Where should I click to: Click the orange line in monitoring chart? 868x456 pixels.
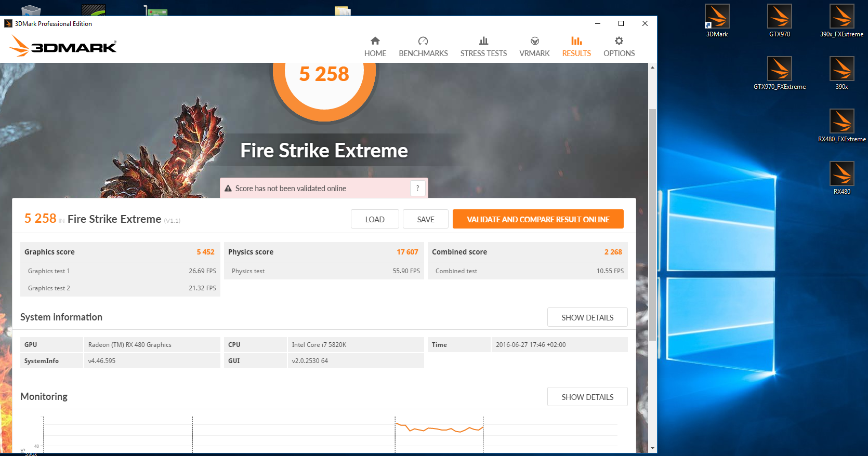pos(440,428)
